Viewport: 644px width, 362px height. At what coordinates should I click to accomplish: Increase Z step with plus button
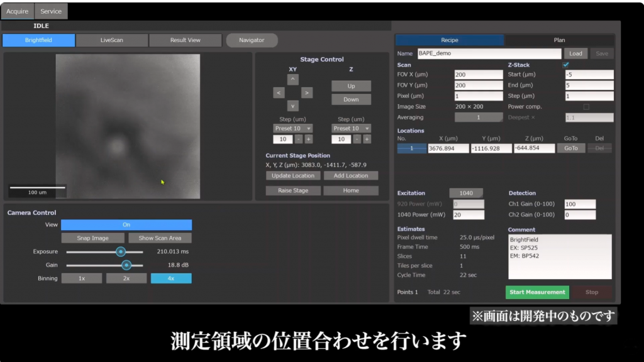pos(367,139)
